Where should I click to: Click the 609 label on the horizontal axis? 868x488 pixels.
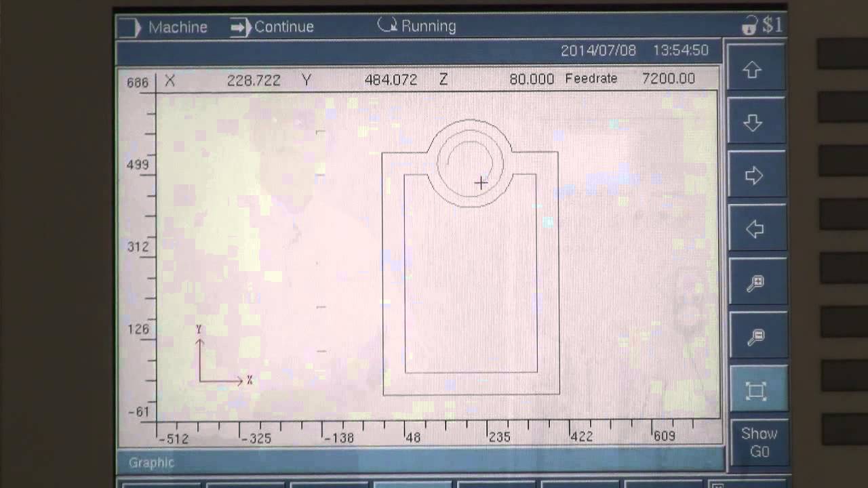[x=664, y=436]
